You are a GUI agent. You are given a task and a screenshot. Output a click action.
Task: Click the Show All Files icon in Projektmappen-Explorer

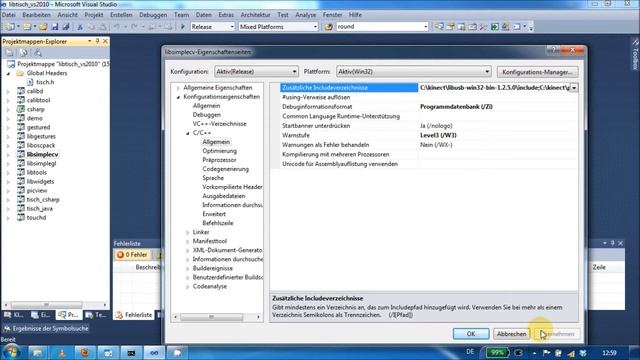pyautogui.click(x=23, y=53)
